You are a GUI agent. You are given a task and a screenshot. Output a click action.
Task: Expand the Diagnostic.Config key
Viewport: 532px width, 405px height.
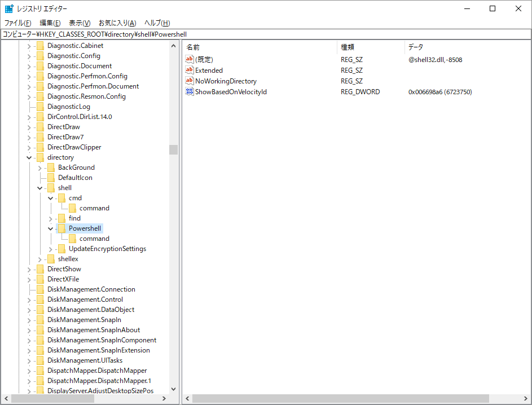tap(29, 56)
